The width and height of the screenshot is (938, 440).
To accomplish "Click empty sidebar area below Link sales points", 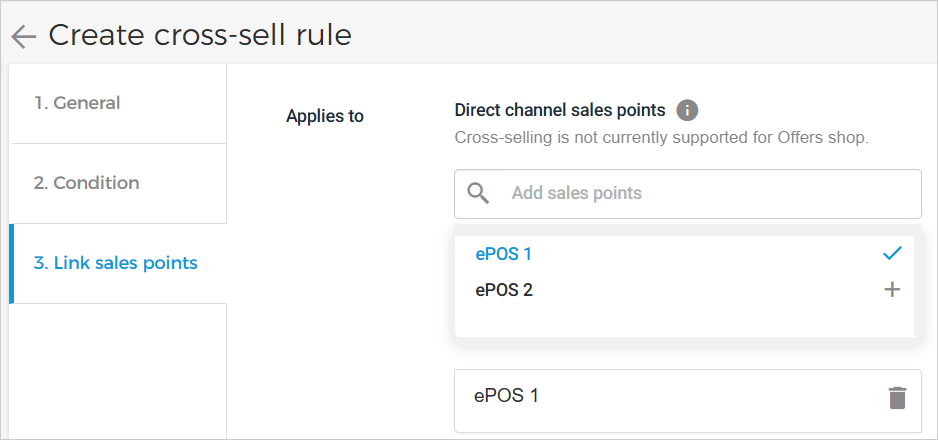I will (x=117, y=370).
